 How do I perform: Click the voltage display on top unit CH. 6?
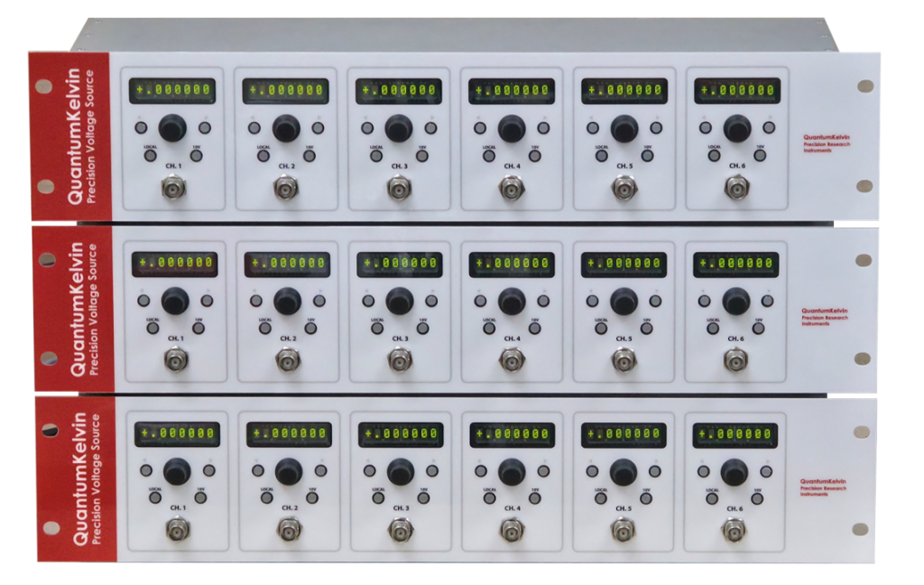[x=736, y=90]
